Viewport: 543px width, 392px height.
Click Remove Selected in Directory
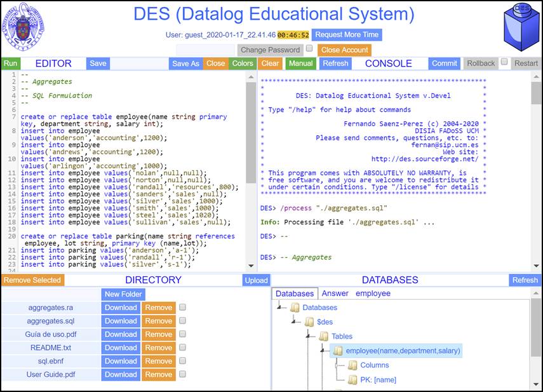tap(32, 280)
